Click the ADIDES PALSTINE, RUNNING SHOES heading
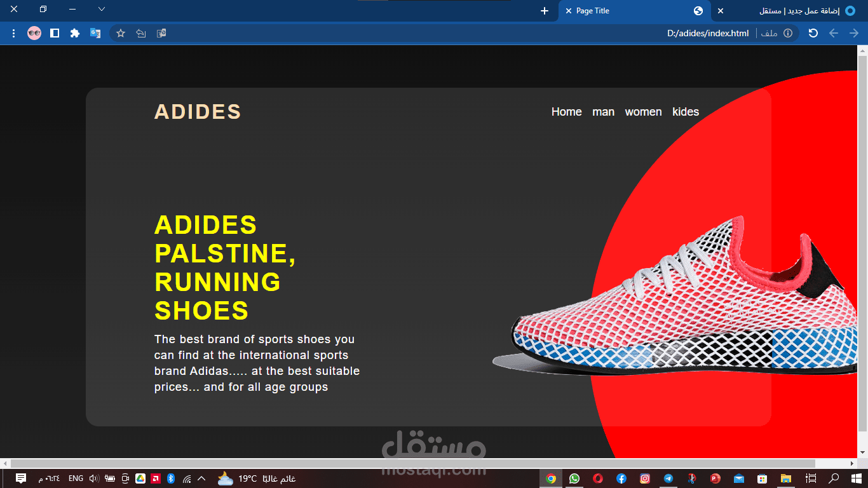This screenshot has height=488, width=868. (x=226, y=268)
